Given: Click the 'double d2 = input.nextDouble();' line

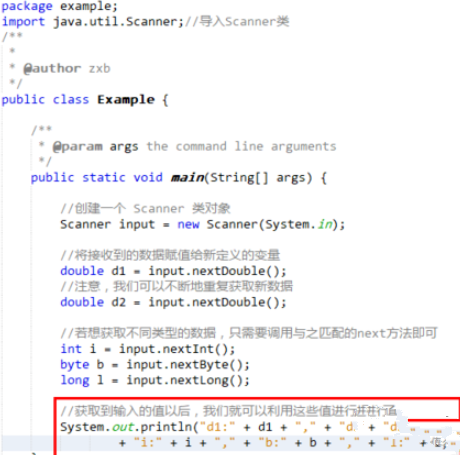Looking at the screenshot, I should [173, 302].
